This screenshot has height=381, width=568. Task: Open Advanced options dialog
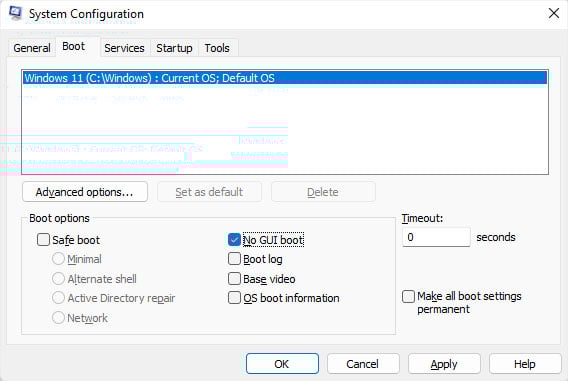(85, 192)
